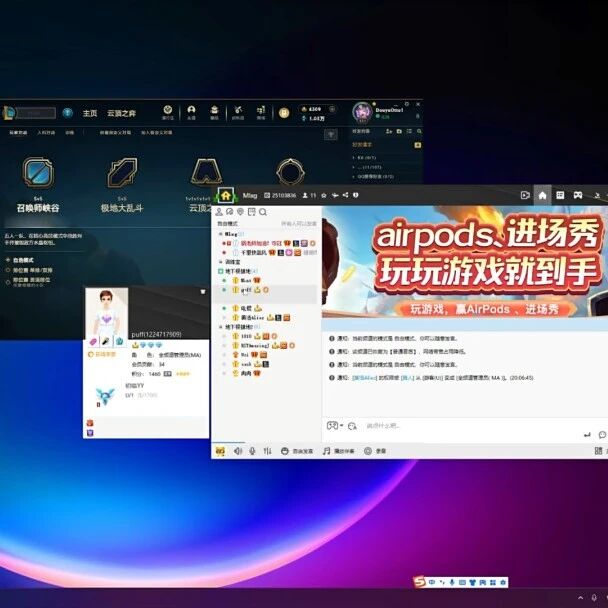Screen dimensions: 608x608
Task: Click the YY chat message input field
Action: coord(465,426)
